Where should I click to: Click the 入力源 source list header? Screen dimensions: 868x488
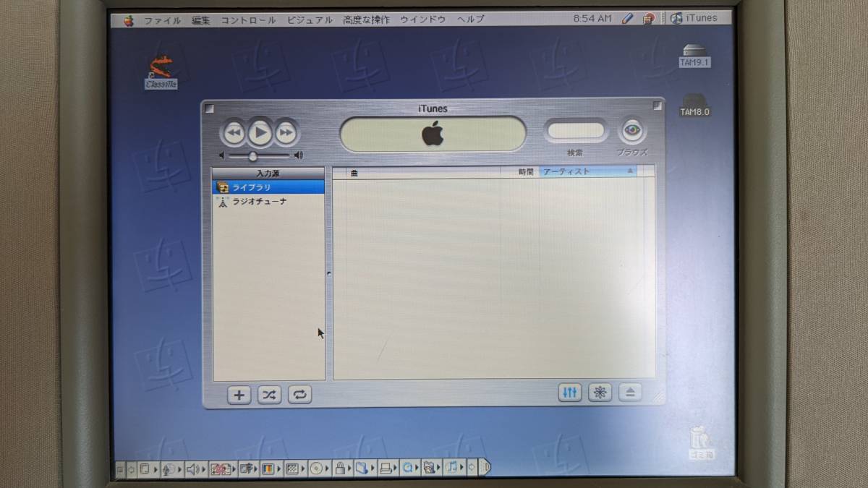[x=268, y=174]
